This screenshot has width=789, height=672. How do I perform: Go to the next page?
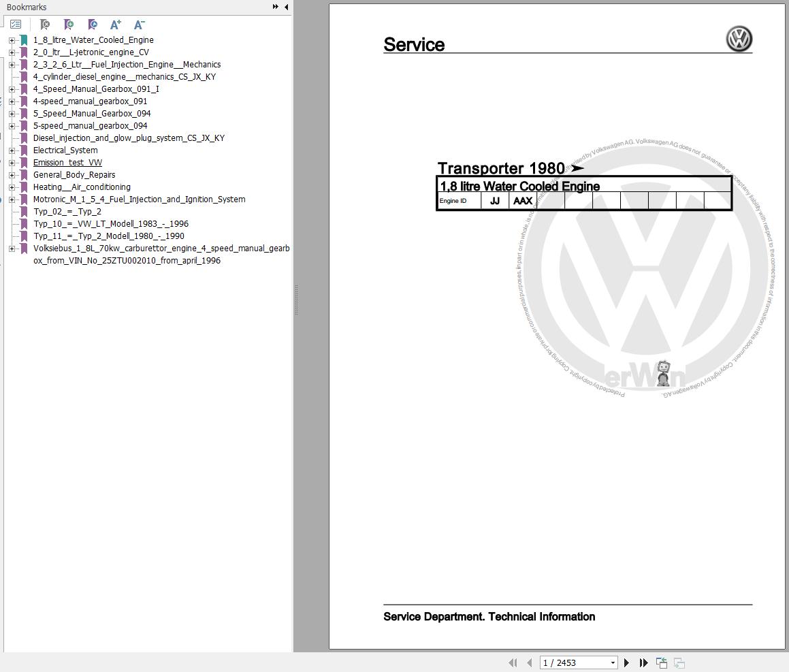[626, 663]
